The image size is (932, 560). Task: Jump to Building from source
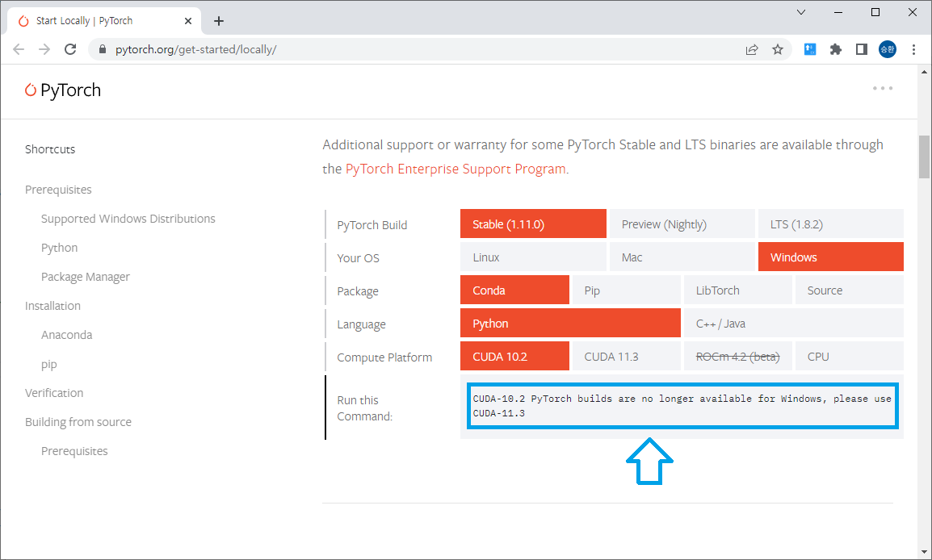click(x=78, y=422)
